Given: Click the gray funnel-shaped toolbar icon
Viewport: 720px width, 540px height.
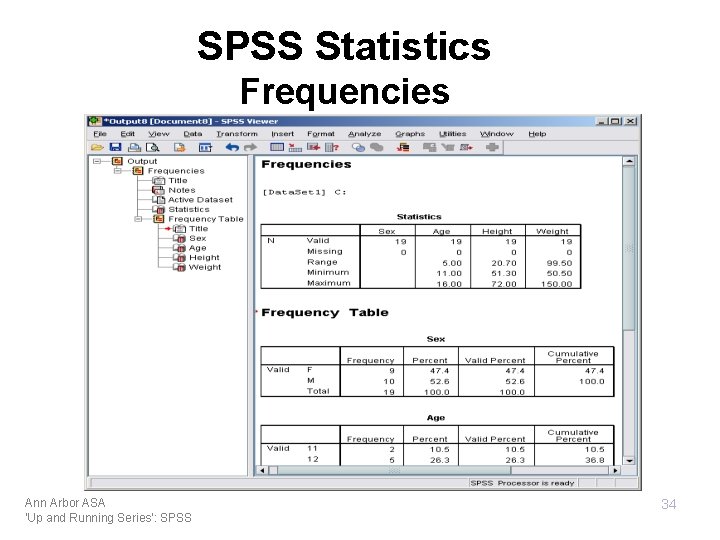Looking at the screenshot, I should [x=448, y=147].
